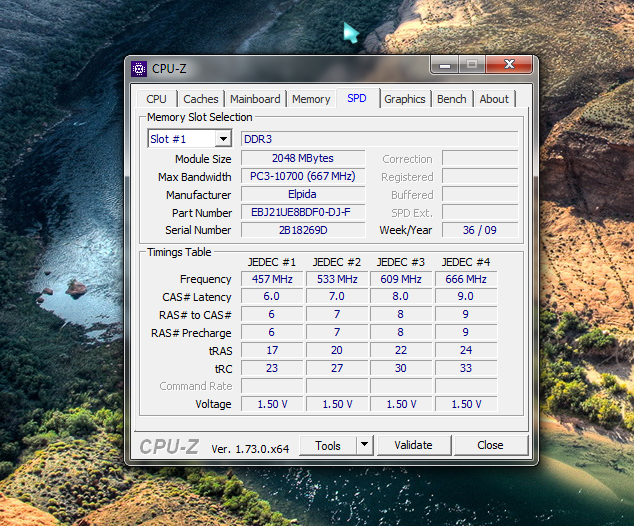The width and height of the screenshot is (634, 526).
Task: Click the CAS# Latency 8.0 cell
Action: pyautogui.click(x=401, y=296)
